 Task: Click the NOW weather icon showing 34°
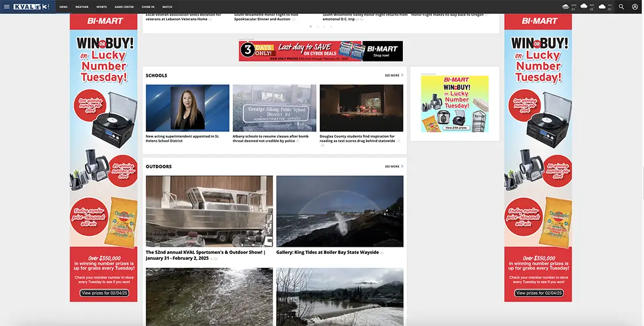[x=566, y=6]
